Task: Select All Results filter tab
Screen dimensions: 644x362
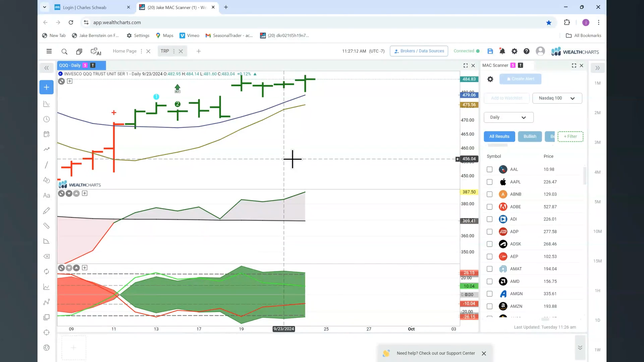Action: (x=499, y=136)
